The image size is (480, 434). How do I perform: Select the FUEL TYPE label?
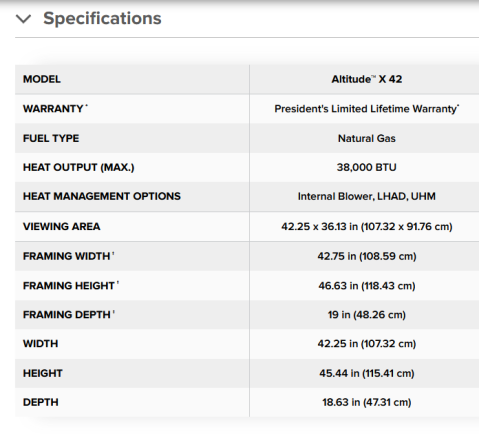pyautogui.click(x=51, y=138)
